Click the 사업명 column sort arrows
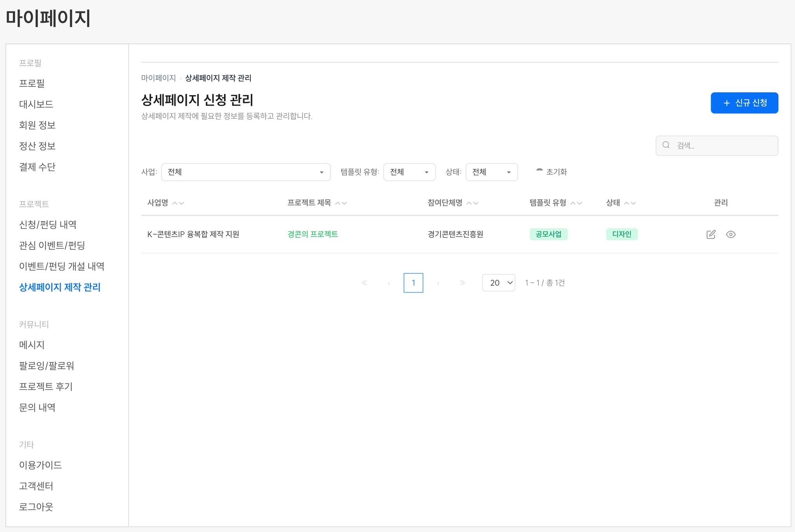 (178, 203)
